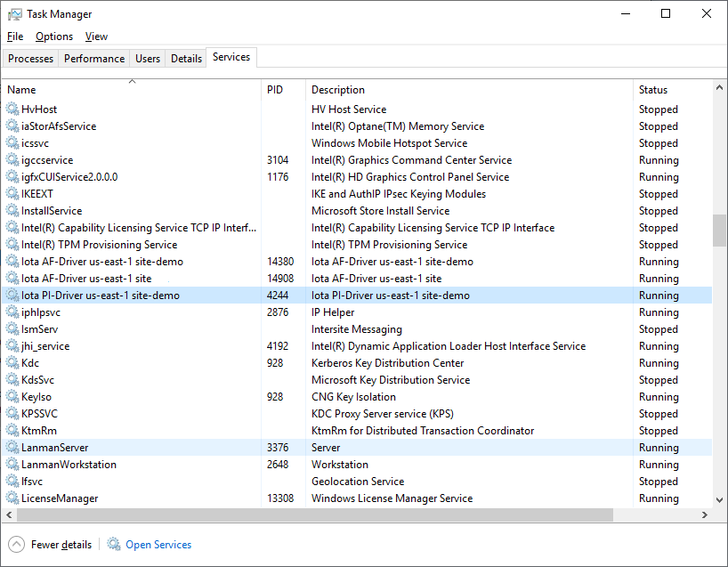Open the Options menu
This screenshot has width=728, height=567.
click(x=54, y=36)
